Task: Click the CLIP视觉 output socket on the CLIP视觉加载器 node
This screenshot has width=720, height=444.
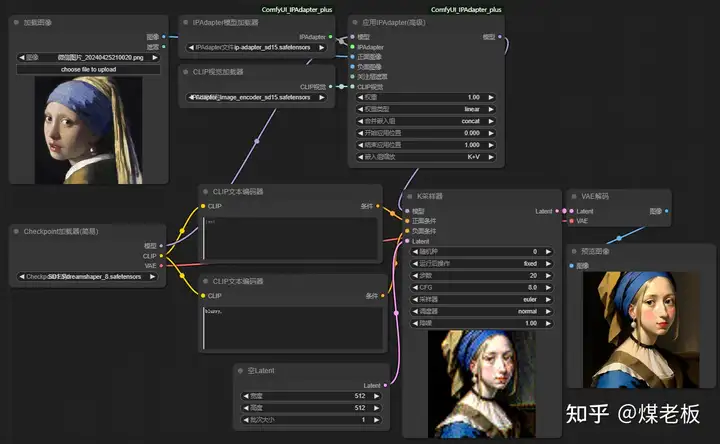Action: point(331,86)
